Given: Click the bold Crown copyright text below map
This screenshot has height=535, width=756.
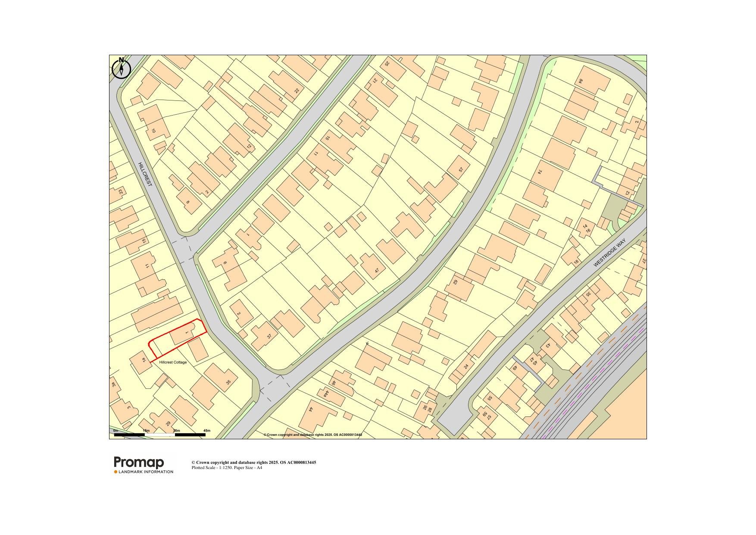Looking at the screenshot, I should (x=253, y=463).
